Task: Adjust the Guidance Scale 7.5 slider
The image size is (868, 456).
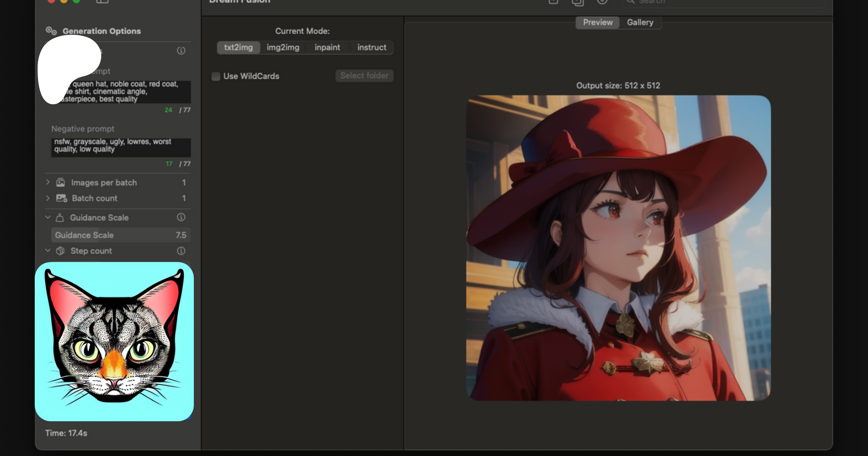Action: pyautogui.click(x=121, y=235)
